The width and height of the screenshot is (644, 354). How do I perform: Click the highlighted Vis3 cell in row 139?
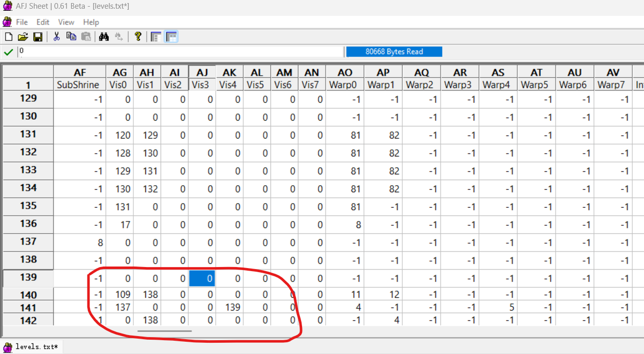coord(202,279)
